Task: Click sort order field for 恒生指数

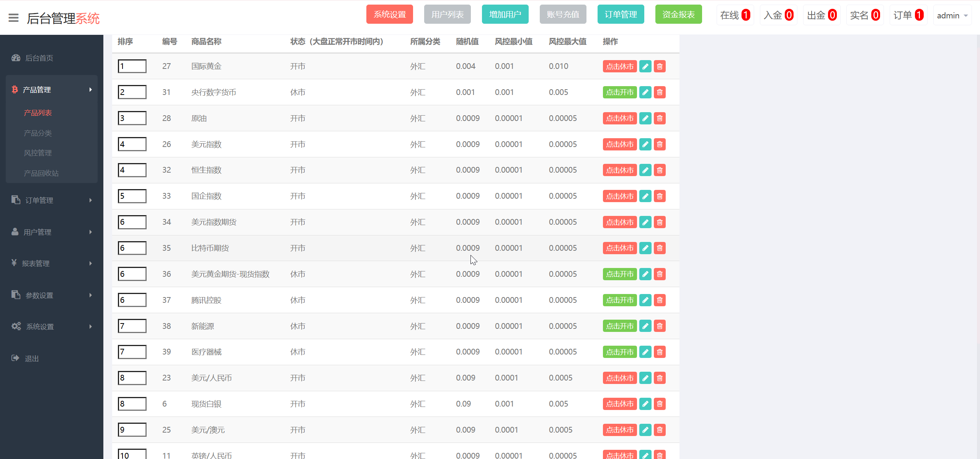Action: coord(132,170)
